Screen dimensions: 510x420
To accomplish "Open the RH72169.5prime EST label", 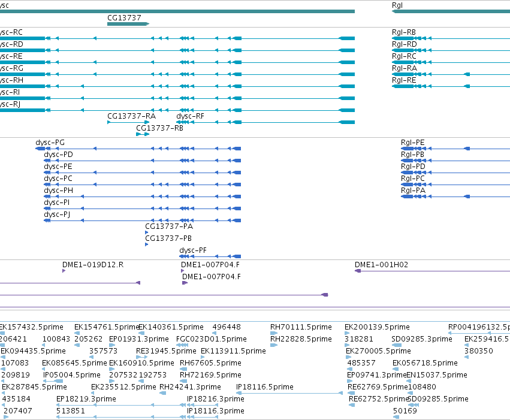I will [210, 375].
